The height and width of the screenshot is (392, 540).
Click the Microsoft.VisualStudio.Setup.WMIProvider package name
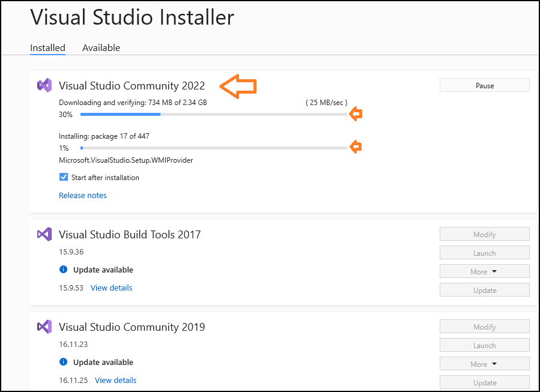pos(126,160)
